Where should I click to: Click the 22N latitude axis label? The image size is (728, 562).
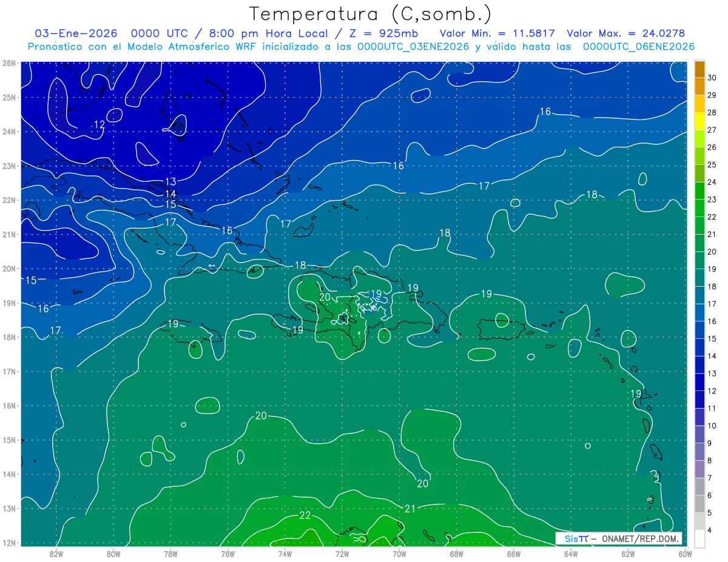pos(9,200)
